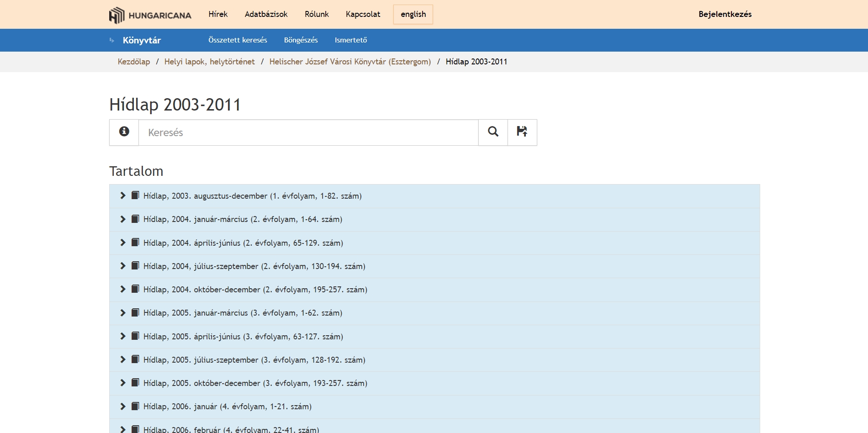Click book icon for 2004 október-december

point(135,289)
